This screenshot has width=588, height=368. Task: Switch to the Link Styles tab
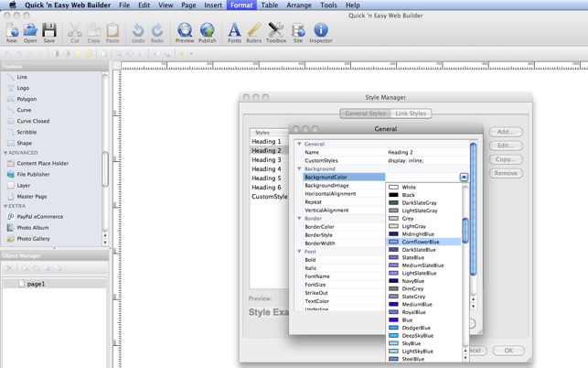[x=411, y=114]
